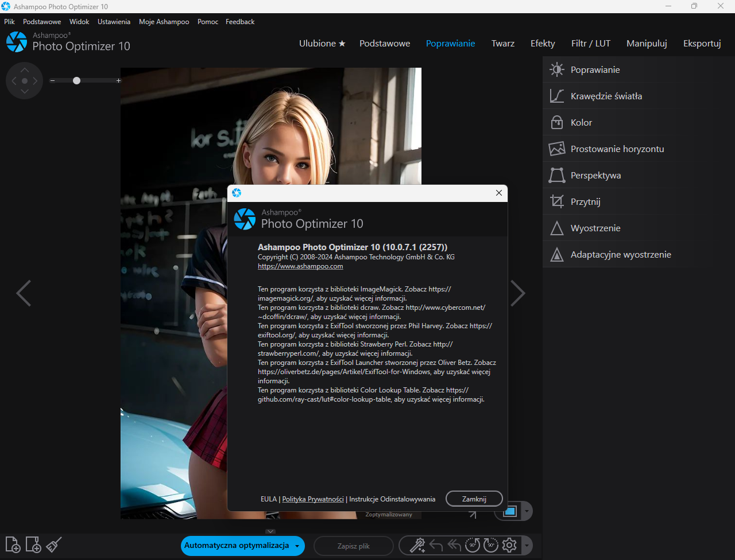
Task: Rotate image 90 degrees counterclockwise
Action: tap(473, 545)
